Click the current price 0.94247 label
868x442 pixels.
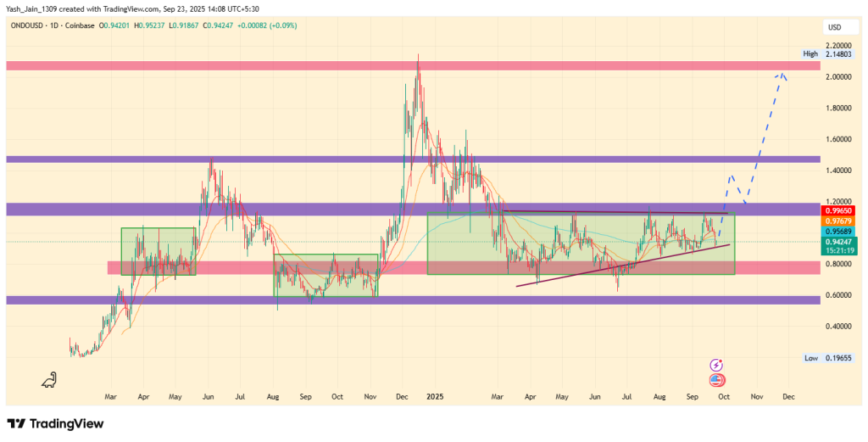pyautogui.click(x=838, y=241)
